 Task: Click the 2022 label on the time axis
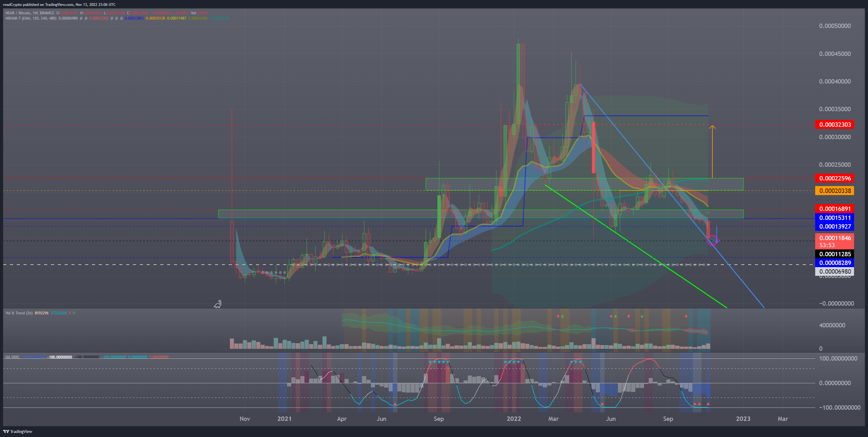(x=514, y=419)
